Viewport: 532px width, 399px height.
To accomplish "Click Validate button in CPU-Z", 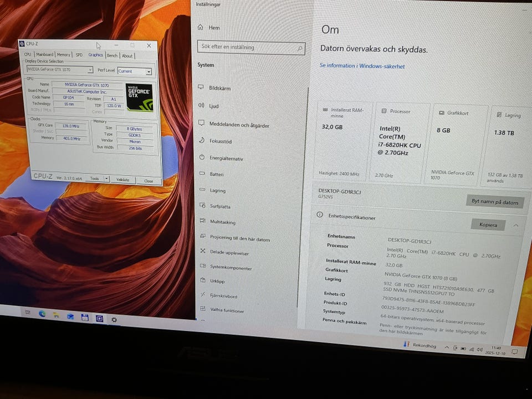I will pyautogui.click(x=123, y=180).
